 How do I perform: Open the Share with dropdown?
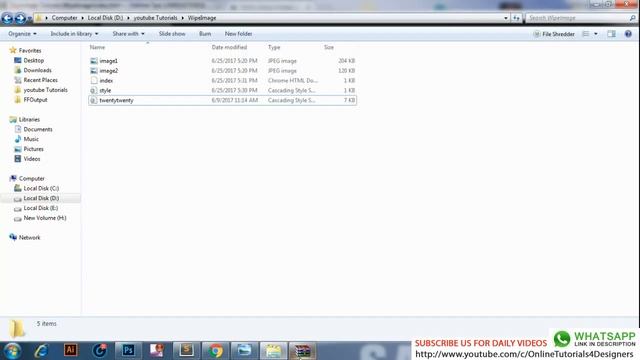pyautogui.click(x=128, y=34)
